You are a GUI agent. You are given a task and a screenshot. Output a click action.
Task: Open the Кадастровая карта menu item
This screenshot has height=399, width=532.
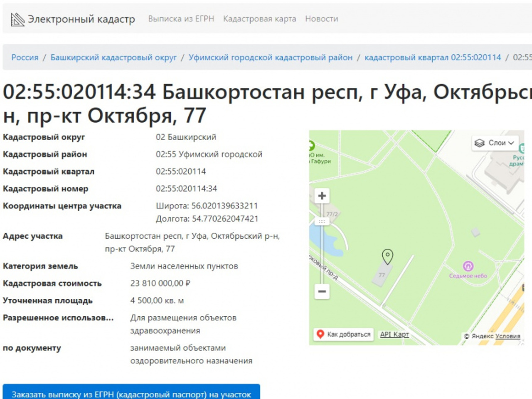pyautogui.click(x=259, y=19)
